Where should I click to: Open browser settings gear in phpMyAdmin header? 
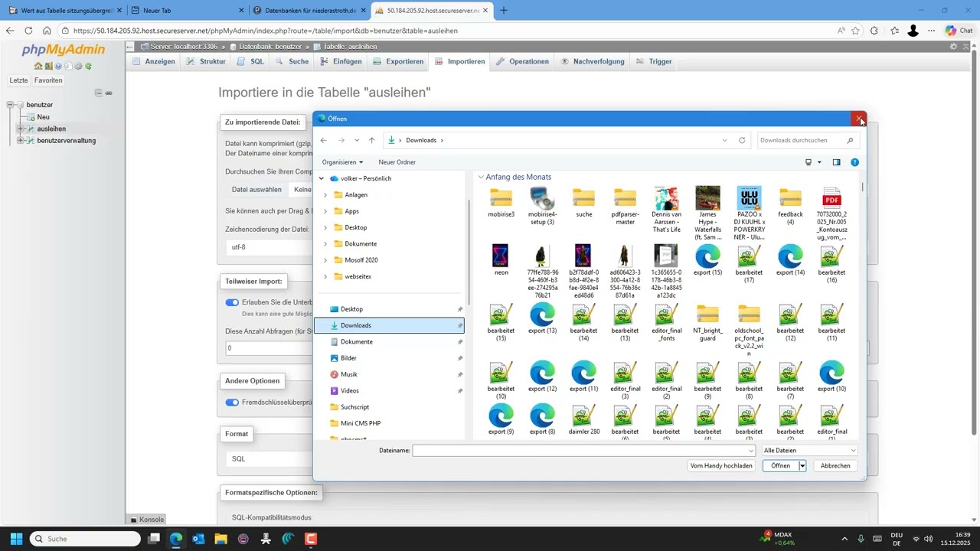953,47
